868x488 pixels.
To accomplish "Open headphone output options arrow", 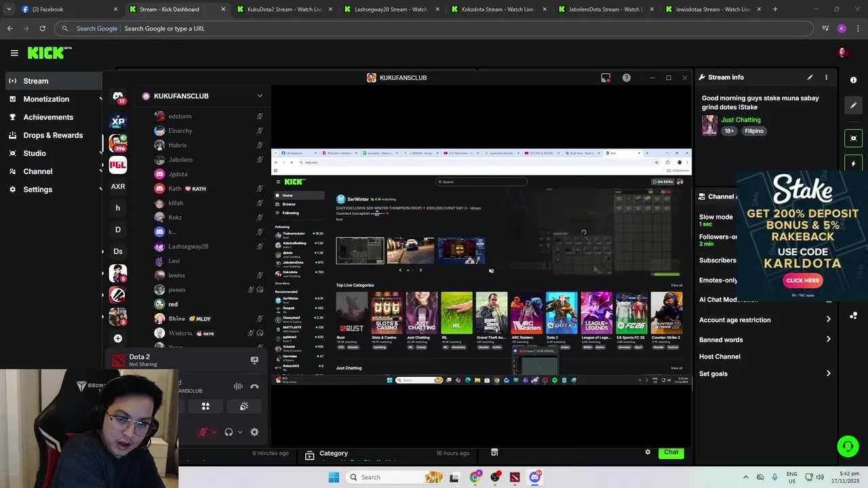I will [x=240, y=432].
